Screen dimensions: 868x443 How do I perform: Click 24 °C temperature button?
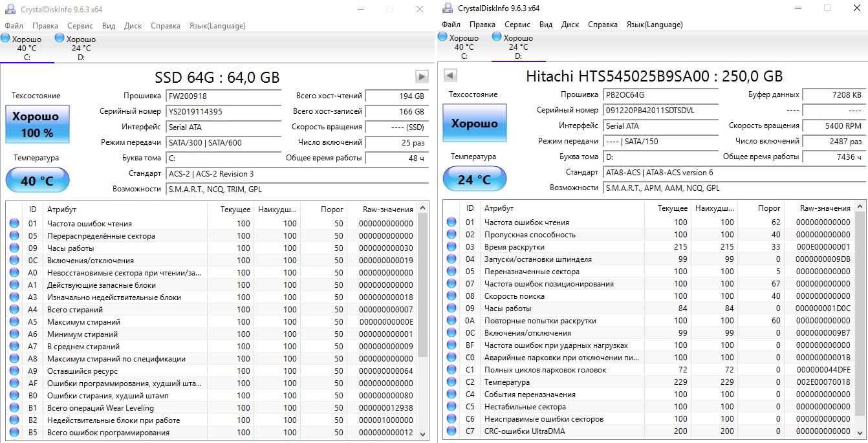click(x=475, y=179)
